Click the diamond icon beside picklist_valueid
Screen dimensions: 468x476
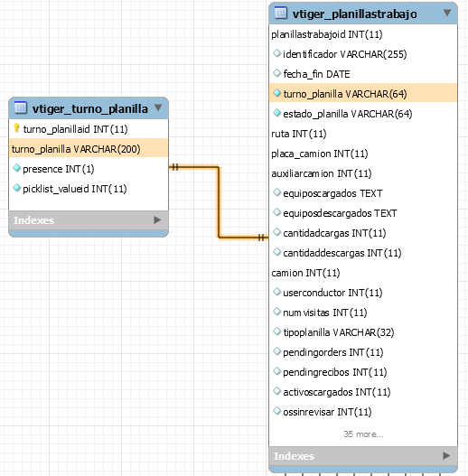click(16, 188)
